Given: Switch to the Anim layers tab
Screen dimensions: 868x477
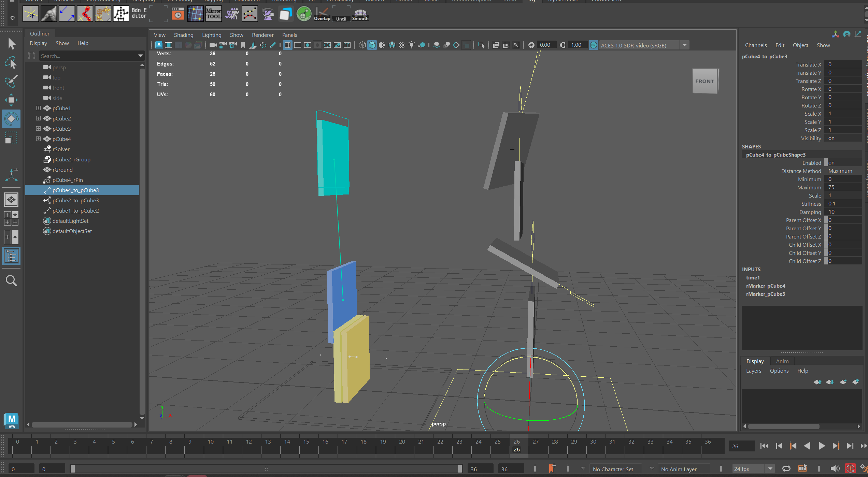Looking at the screenshot, I should click(x=782, y=361).
